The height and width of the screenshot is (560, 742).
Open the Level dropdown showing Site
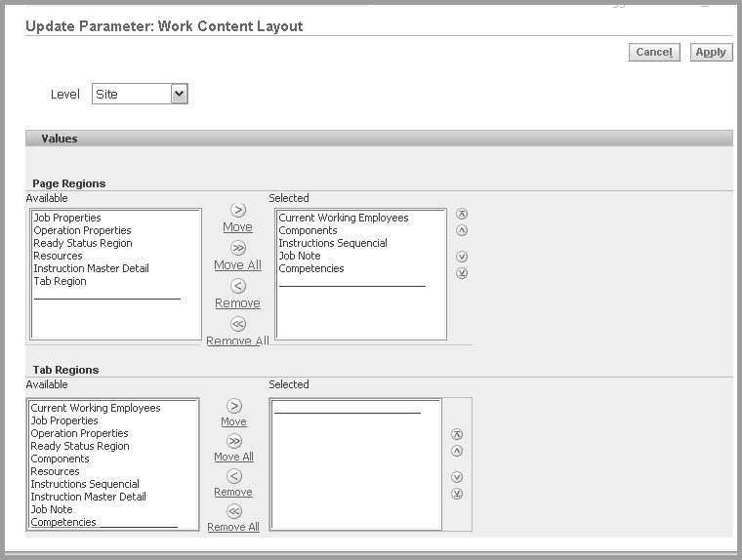tap(140, 94)
